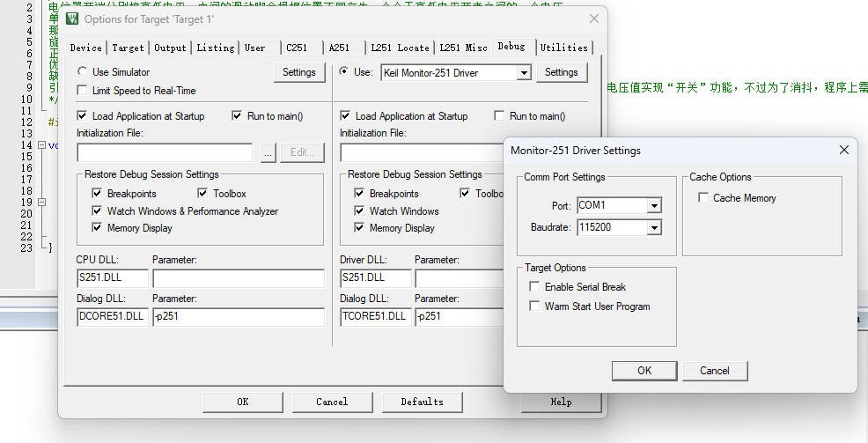Open the Keil Monitor-251 Driver dropdown
Image resolution: width=868 pixels, height=443 pixels.
pos(523,72)
